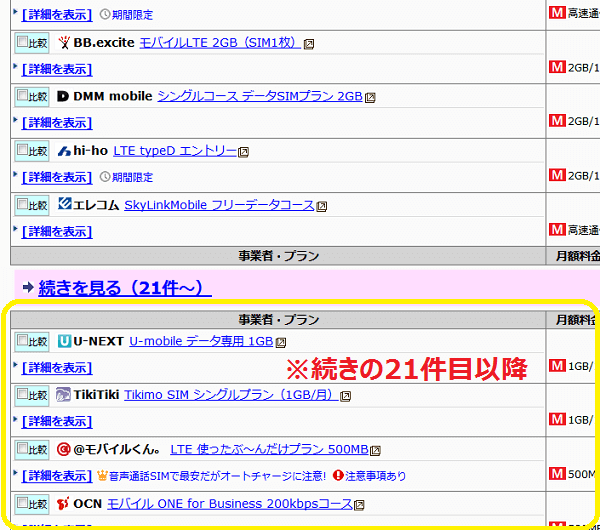Click red M icon in エレコム row
Image resolution: width=600 pixels, height=530 pixels.
point(557,229)
